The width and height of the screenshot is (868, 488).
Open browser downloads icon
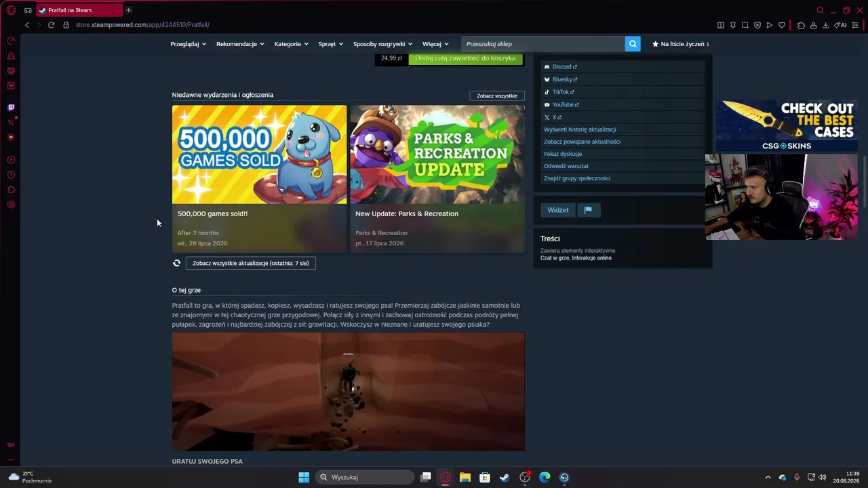point(825,25)
